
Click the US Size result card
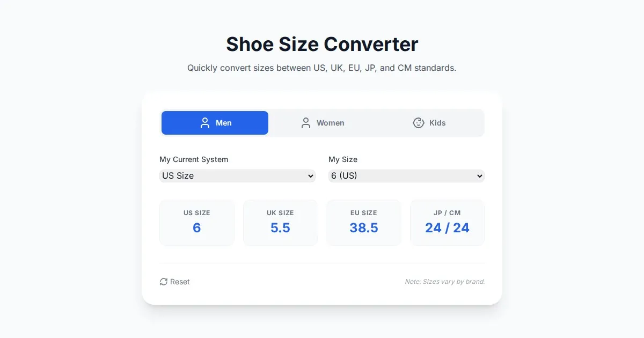click(197, 223)
